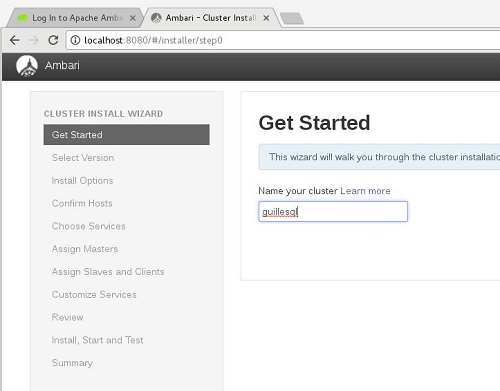Click the browser forward arrow
This screenshot has width=500, height=391.
34,40
